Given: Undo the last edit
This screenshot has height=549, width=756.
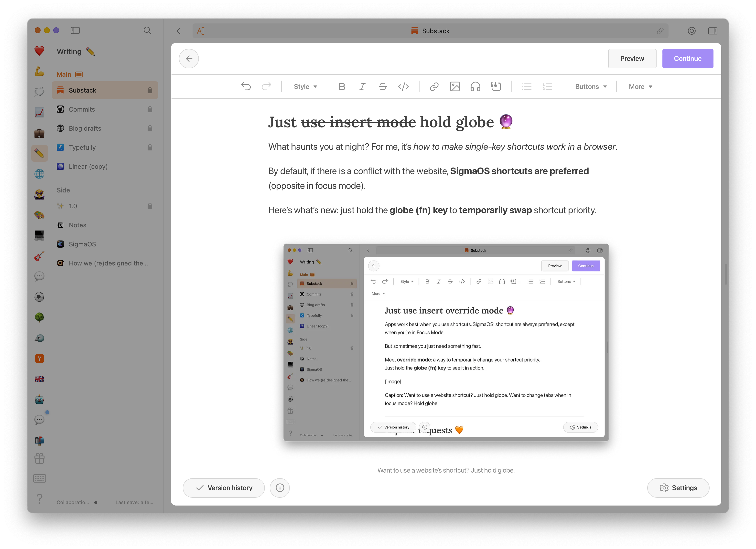Looking at the screenshot, I should tap(246, 87).
